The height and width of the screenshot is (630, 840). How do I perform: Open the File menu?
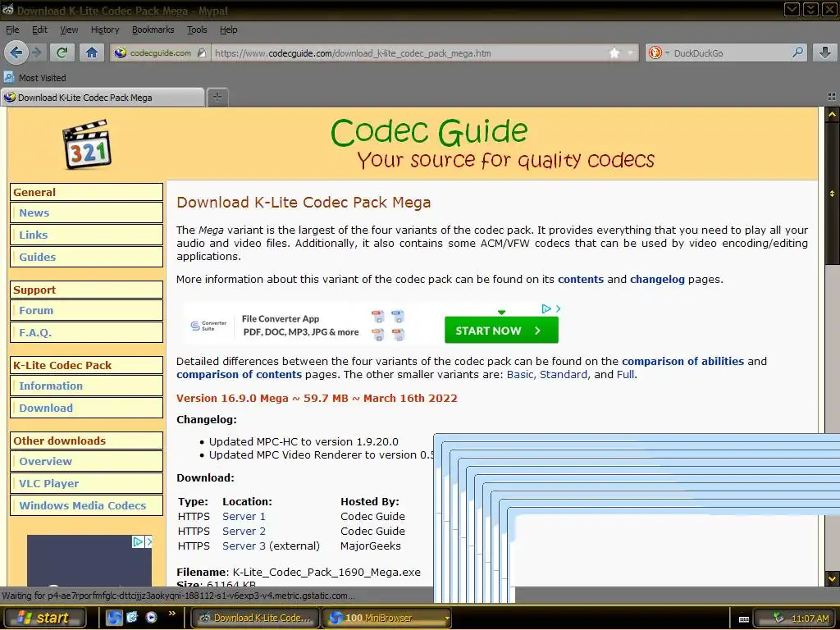coord(12,30)
